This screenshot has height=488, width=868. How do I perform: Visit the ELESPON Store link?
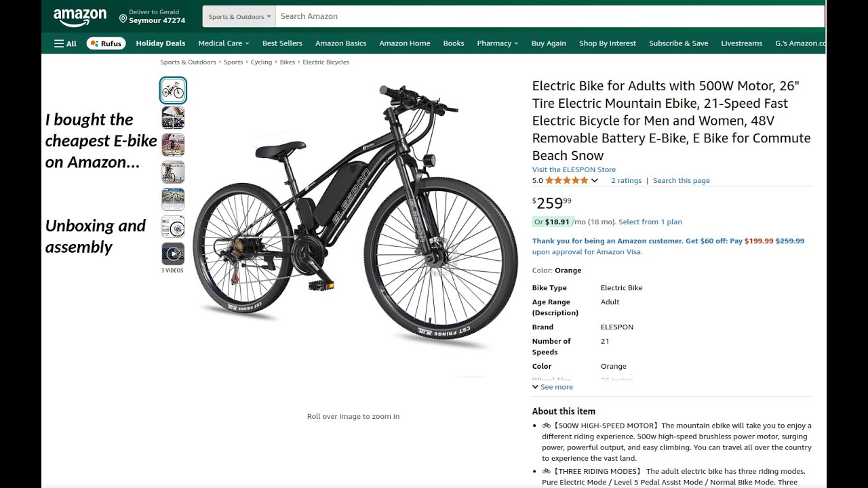574,169
